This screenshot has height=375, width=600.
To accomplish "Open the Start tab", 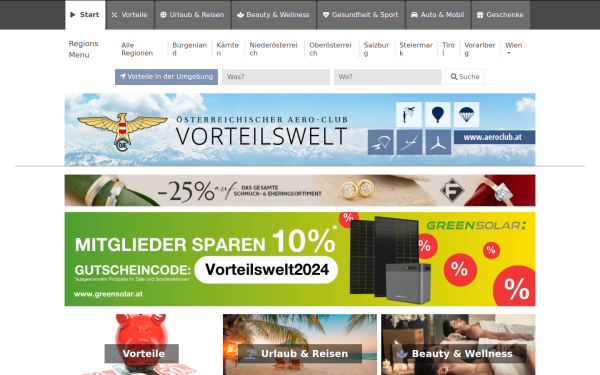I will [x=85, y=15].
